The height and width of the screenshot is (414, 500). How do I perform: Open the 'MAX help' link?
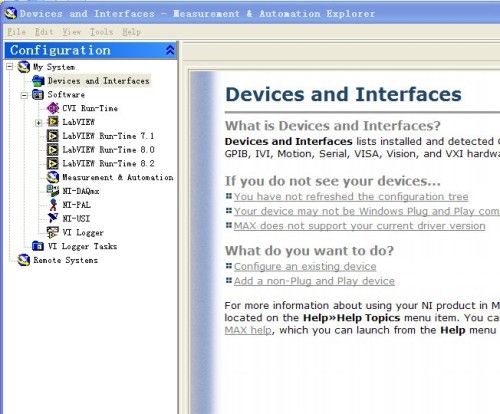[248, 330]
